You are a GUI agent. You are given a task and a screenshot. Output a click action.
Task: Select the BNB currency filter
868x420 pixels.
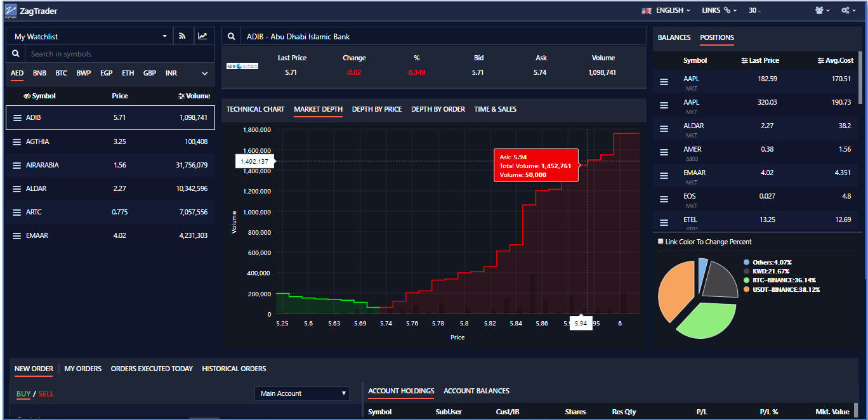click(x=39, y=73)
